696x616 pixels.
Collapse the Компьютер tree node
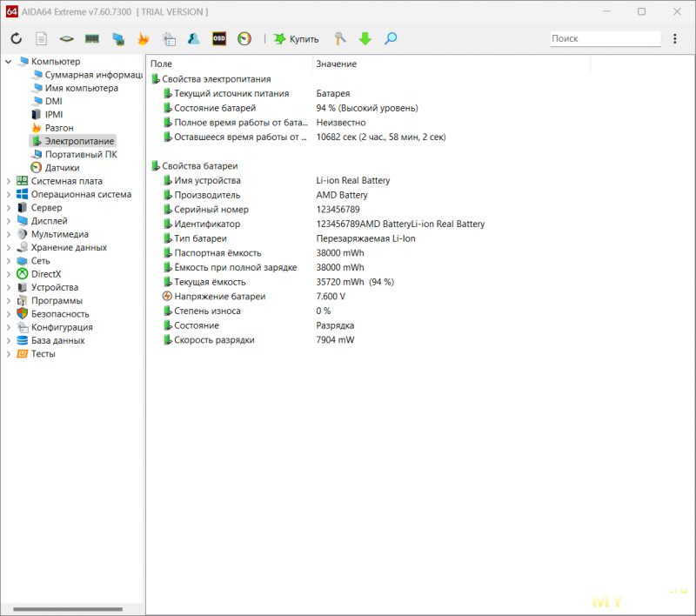click(9, 61)
